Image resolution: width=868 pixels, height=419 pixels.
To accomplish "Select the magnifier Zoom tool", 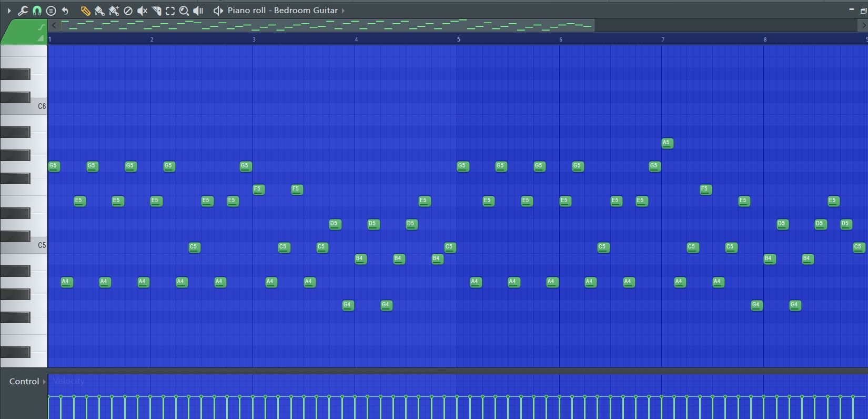I will pyautogui.click(x=184, y=11).
